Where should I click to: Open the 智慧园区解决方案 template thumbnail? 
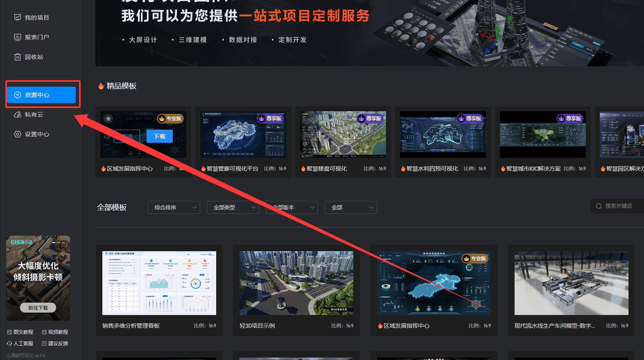click(622, 135)
